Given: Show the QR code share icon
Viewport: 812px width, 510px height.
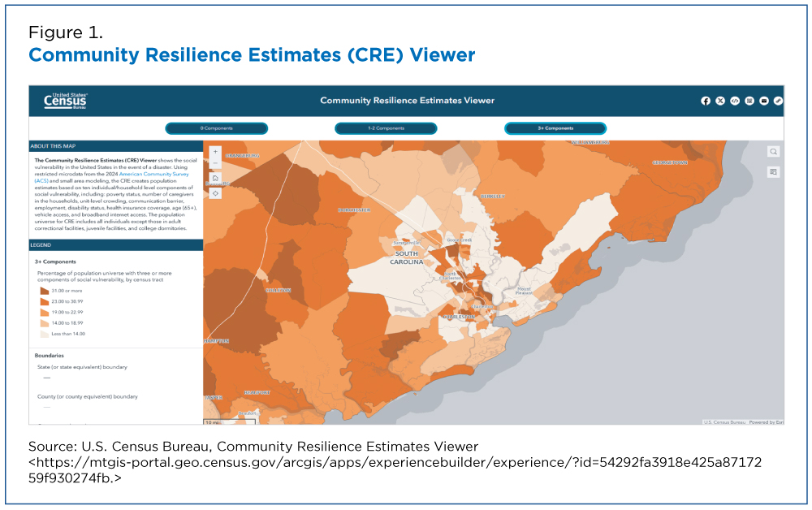Looking at the screenshot, I should pyautogui.click(x=749, y=101).
